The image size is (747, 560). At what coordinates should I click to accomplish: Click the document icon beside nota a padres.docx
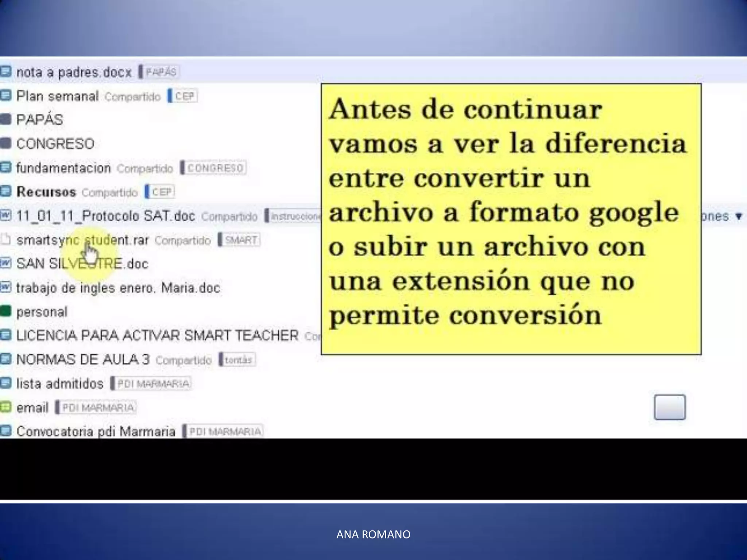point(5,71)
